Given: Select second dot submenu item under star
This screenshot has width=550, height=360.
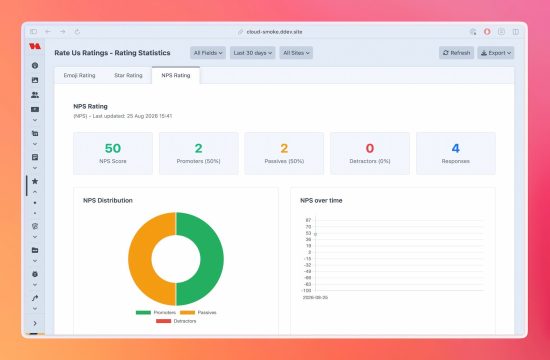Looking at the screenshot, I should [35, 213].
